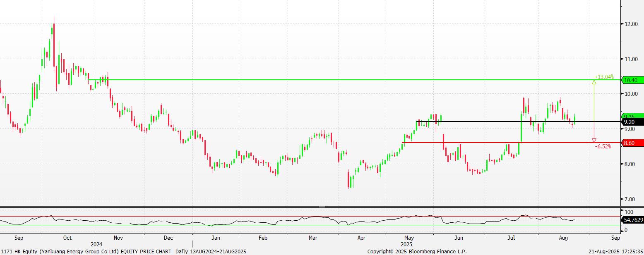The height and width of the screenshot is (255, 644).
Task: Click the Jan month label on time axis
Action: coord(215,238)
